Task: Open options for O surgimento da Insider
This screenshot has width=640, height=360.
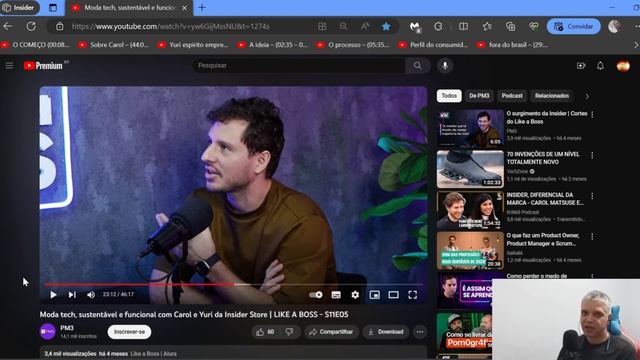Action: [x=592, y=115]
